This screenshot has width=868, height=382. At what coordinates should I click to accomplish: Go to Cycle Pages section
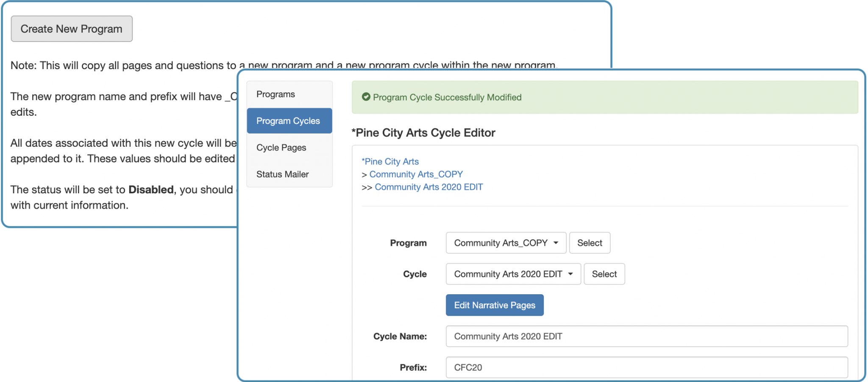(x=281, y=148)
